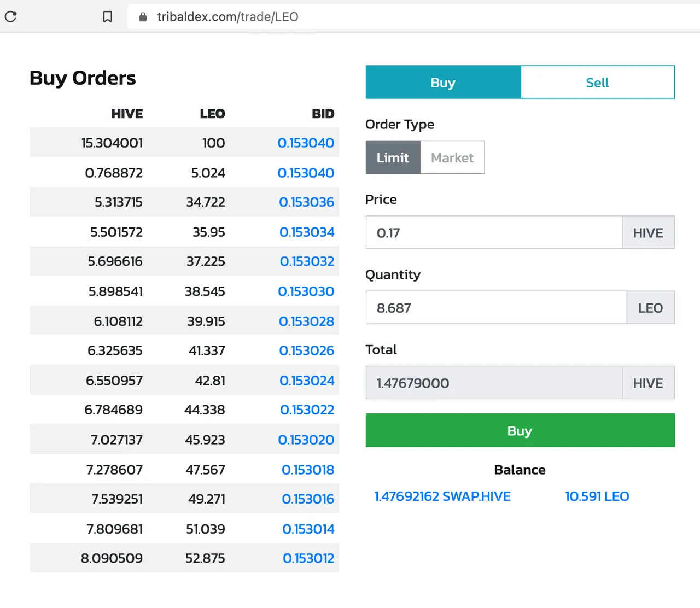Click the Order Type label
Image resolution: width=700 pixels, height=608 pixels.
point(400,125)
